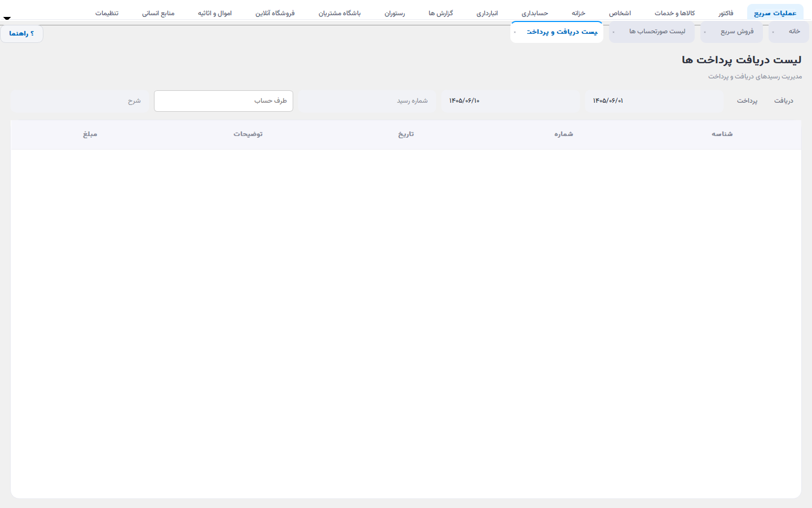Open the تنظیمات menu

tap(107, 13)
